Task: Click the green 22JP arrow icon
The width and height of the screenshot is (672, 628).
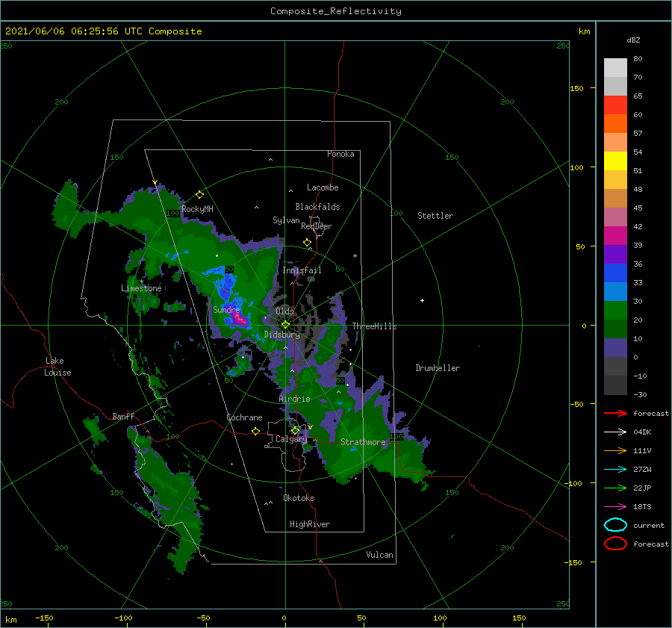Action: (x=615, y=488)
